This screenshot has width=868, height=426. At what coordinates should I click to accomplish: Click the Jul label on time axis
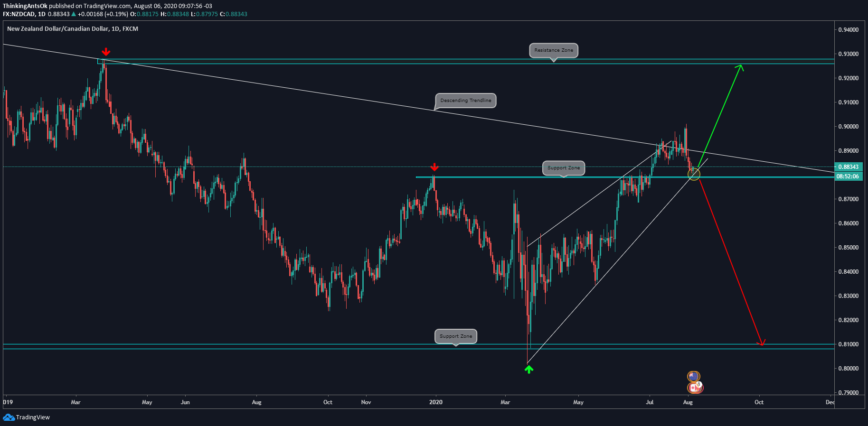[650, 402]
